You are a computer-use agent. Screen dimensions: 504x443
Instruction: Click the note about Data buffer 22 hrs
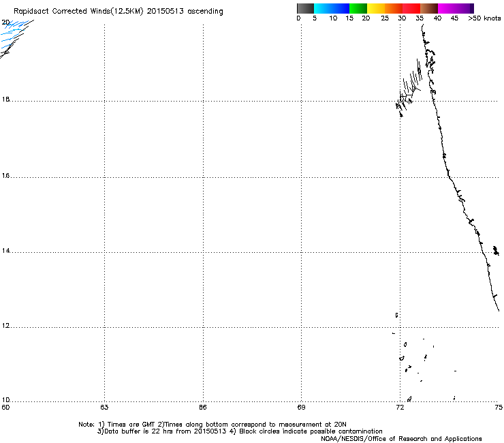[x=240, y=431]
